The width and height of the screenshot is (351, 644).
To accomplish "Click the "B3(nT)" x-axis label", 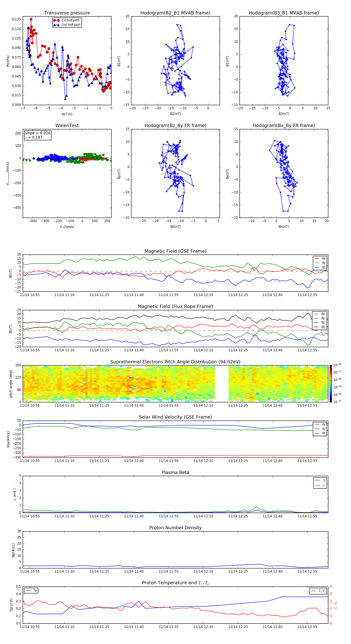I will point(284,114).
